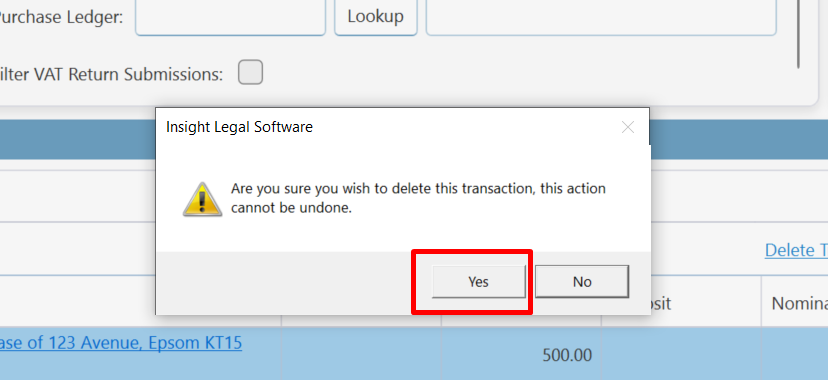The image size is (828, 380).
Task: Select the wide field beside Lookup
Action: click(601, 16)
